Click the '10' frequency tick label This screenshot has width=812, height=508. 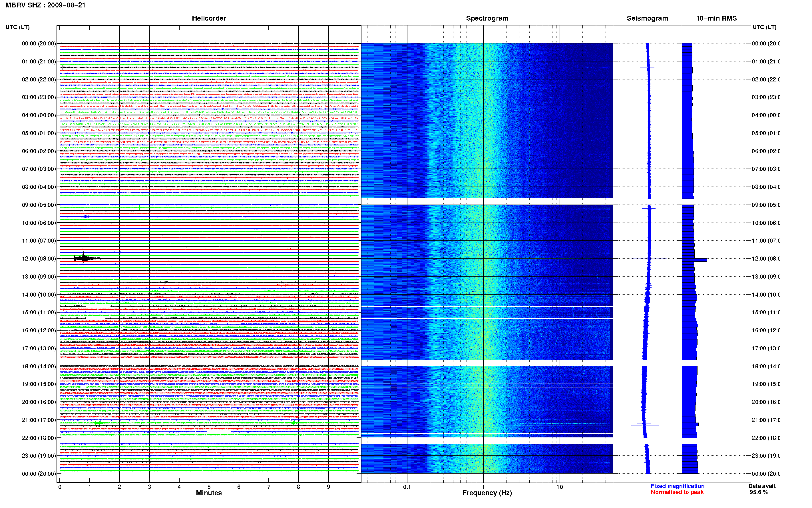[x=559, y=487]
